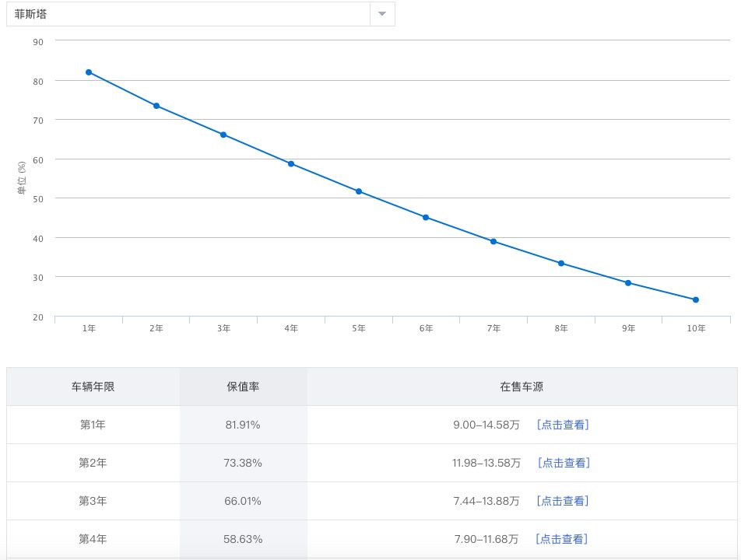Click the 保值率 column header
741x560 pixels.
click(243, 387)
